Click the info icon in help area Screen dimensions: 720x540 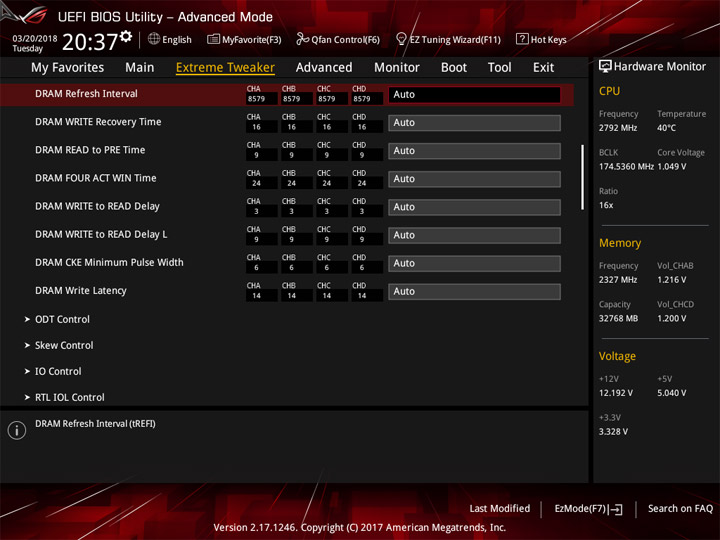coord(17,430)
